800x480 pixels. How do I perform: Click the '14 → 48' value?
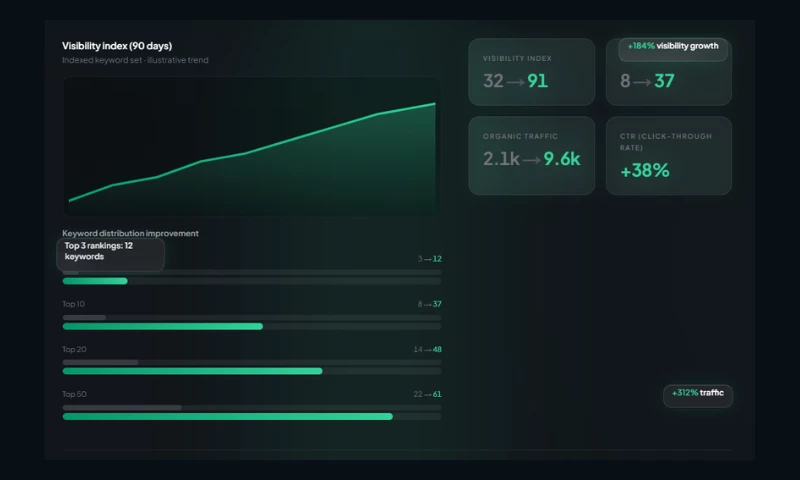[428, 349]
